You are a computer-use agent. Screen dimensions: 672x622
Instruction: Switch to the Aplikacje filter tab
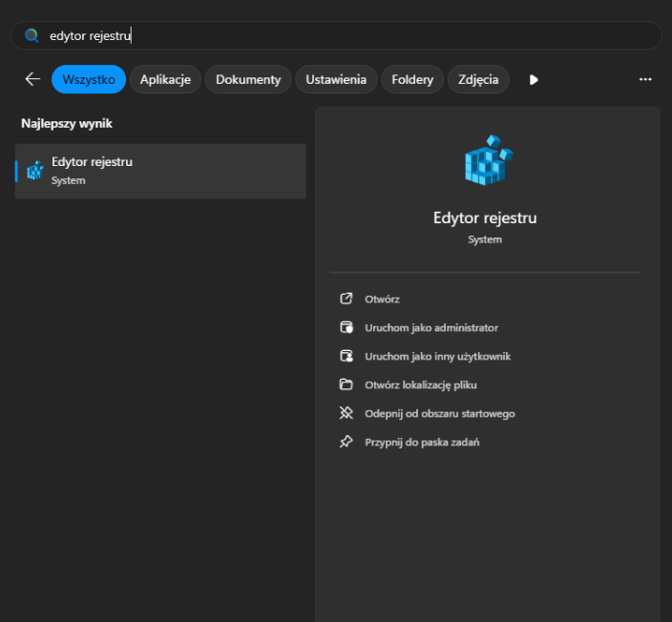165,79
